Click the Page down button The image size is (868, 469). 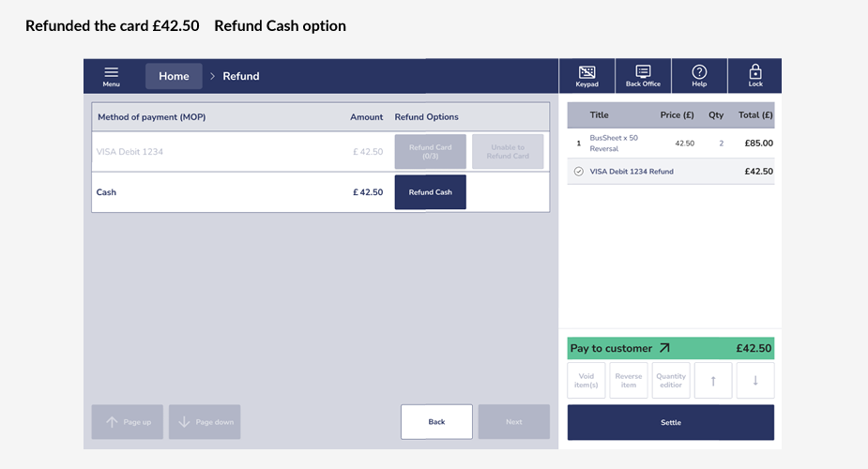tap(205, 421)
